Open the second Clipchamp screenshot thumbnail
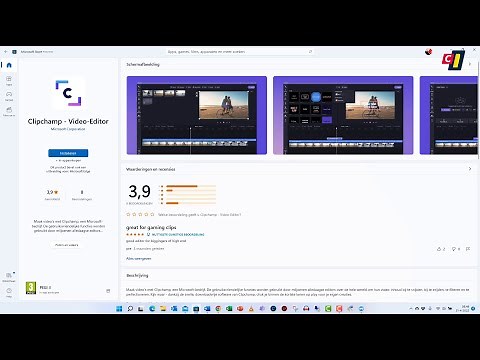This screenshot has height=360, width=480. pyautogui.click(x=343, y=115)
